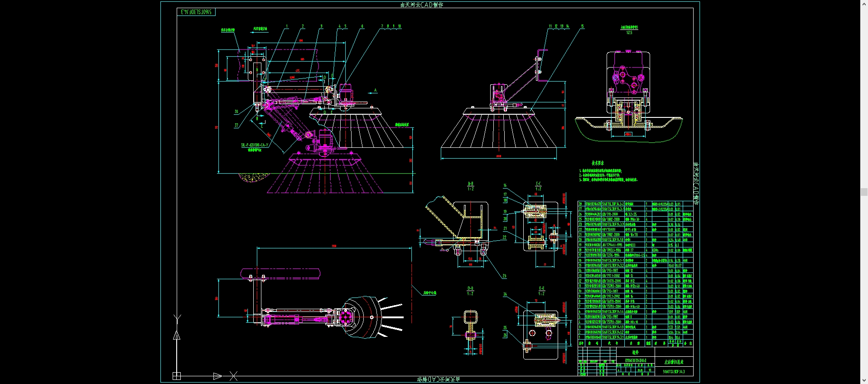
Task: Click balloon number "15" above the side view
Action: click(x=582, y=26)
